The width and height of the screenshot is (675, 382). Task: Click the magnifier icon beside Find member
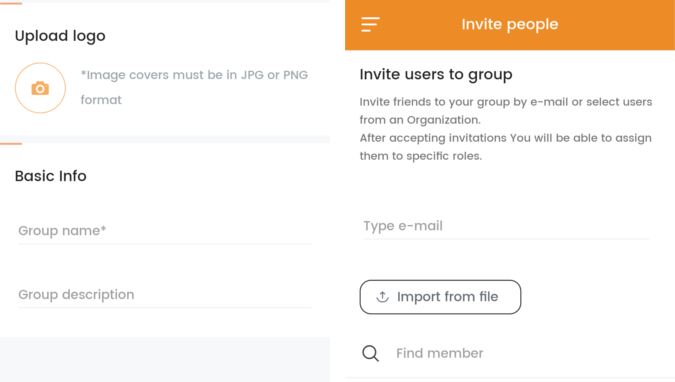click(370, 353)
